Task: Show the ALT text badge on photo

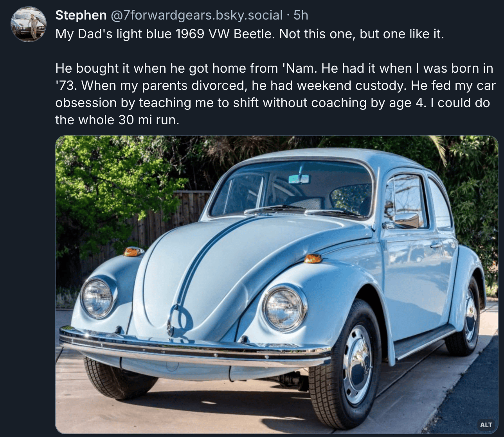Action: (x=486, y=425)
